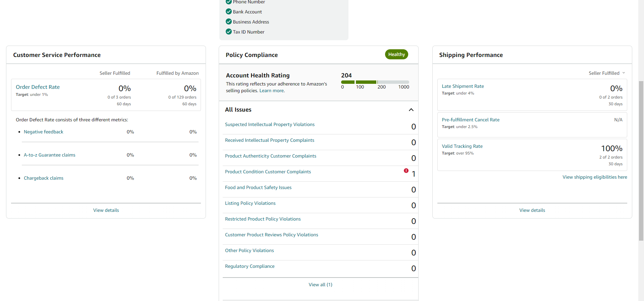This screenshot has height=301, width=644.
Task: Click the Customer Service Performance heading
Action: pos(57,55)
